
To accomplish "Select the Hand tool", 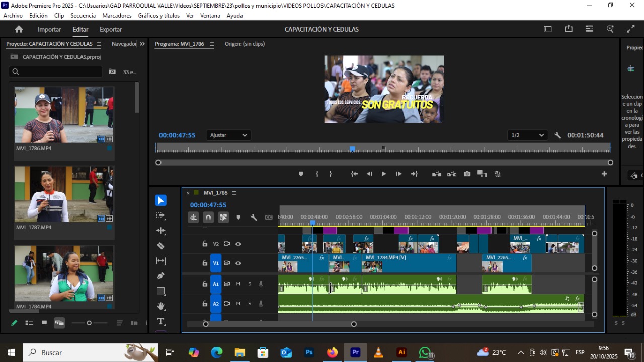I will [x=161, y=306].
